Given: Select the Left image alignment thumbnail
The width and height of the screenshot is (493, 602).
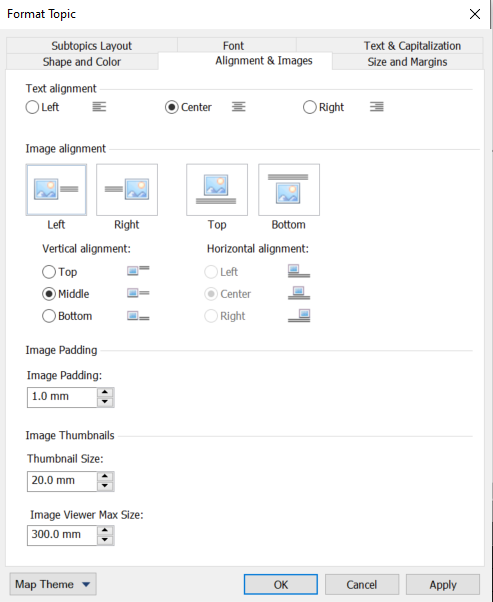Looking at the screenshot, I should tap(56, 190).
